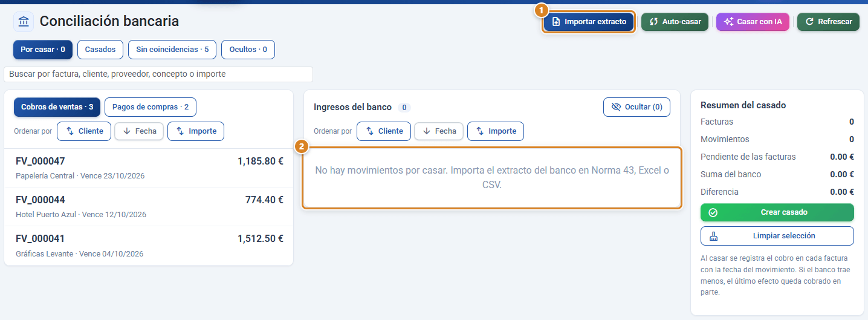Image resolution: width=868 pixels, height=320 pixels.
Task: Click the 0 count badge beside Ingresos del banco
Action: [404, 108]
